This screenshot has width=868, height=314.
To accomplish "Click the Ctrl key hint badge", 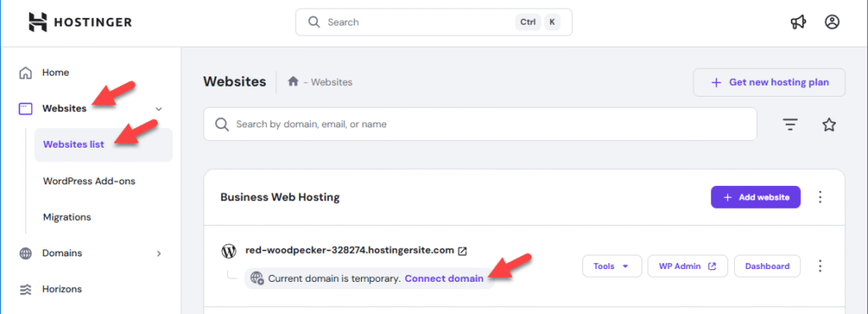I will click(528, 22).
